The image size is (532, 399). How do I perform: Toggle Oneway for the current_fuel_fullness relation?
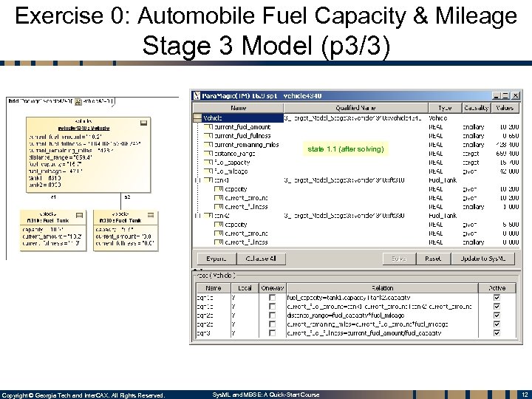[x=272, y=332]
